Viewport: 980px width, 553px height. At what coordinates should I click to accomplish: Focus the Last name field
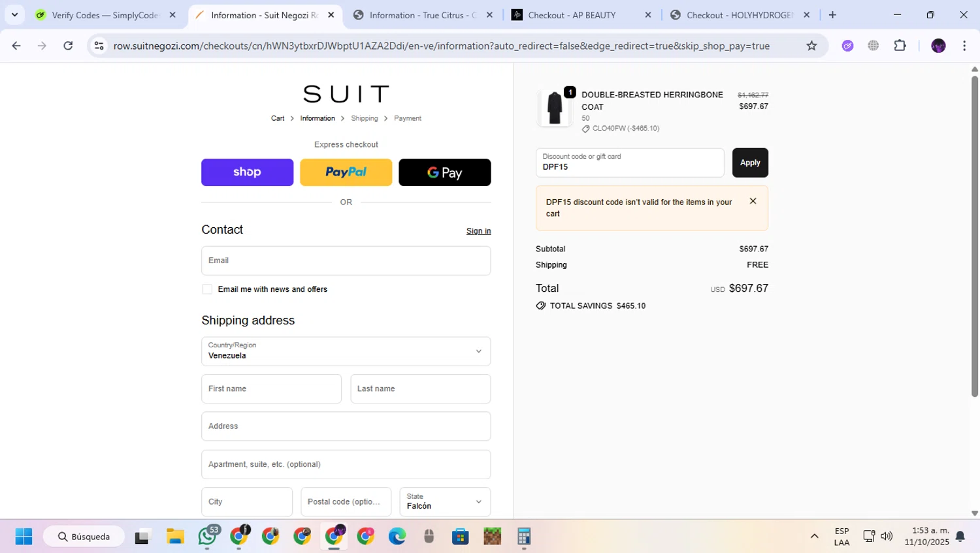tap(421, 389)
